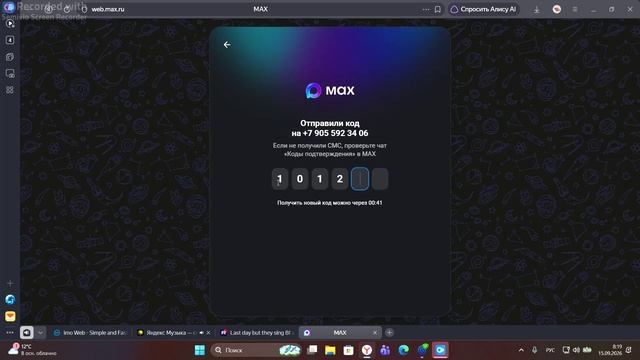Switch to the Imo Web tab
This screenshot has width=640, height=360.
91,333
